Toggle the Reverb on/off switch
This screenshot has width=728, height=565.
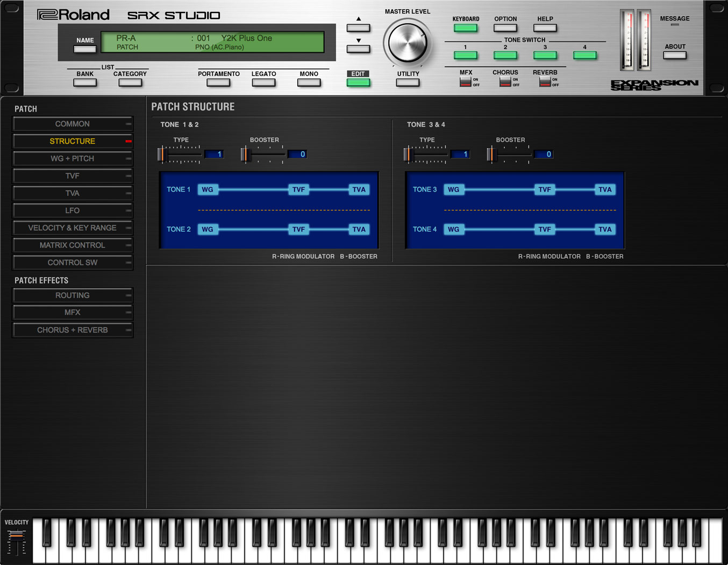(x=545, y=82)
